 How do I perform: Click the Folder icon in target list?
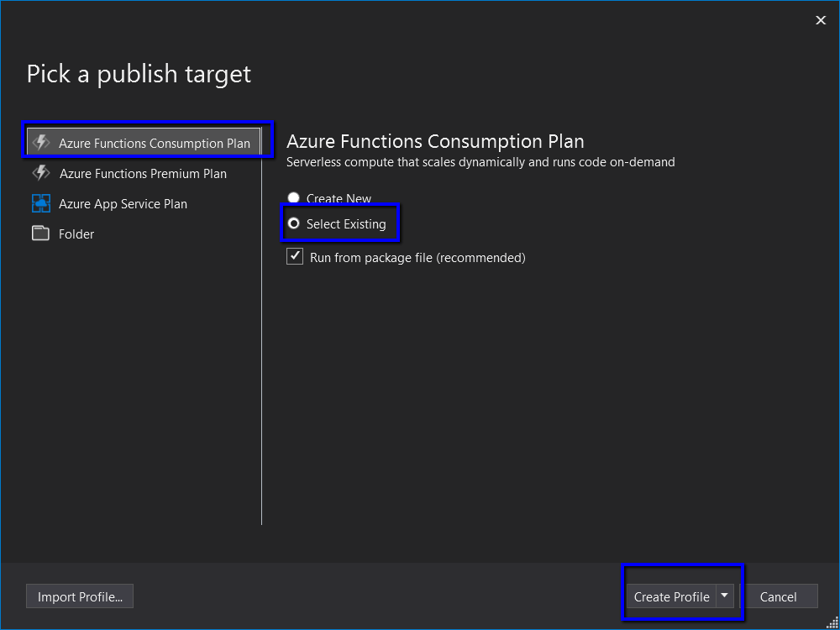click(41, 234)
